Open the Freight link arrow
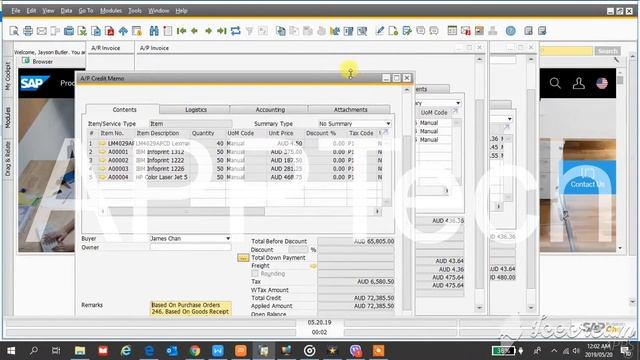This screenshot has width=640, height=360. pyautogui.click(x=313, y=266)
